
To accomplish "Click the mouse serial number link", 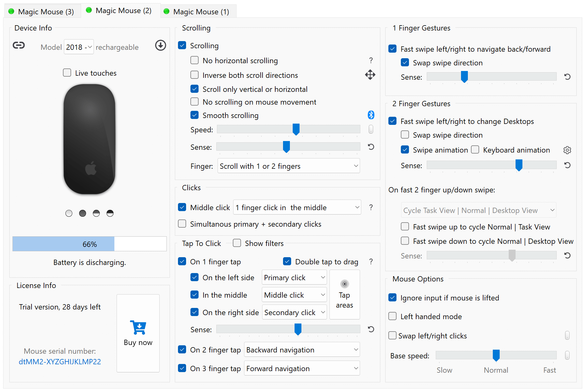I will click(60, 361).
